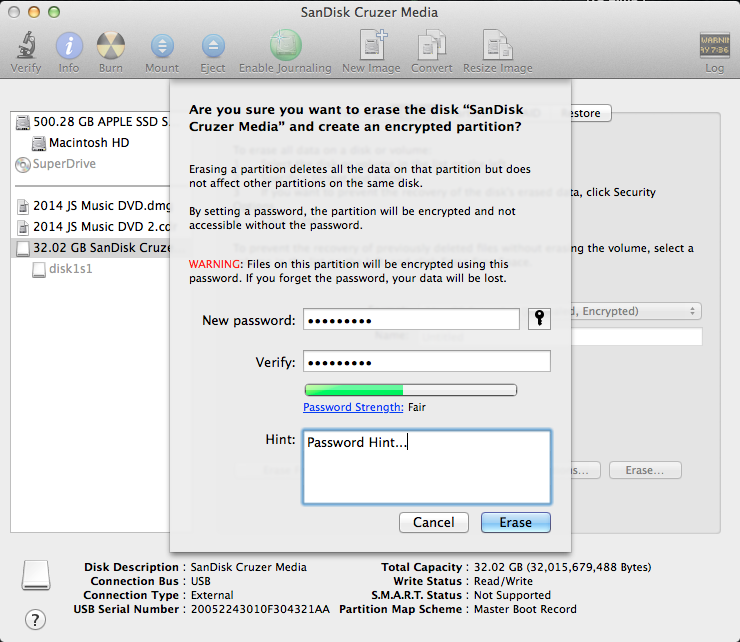Screen dimensions: 740x642
Task: Click the red WARNING label
Action: pyautogui.click(x=215, y=264)
